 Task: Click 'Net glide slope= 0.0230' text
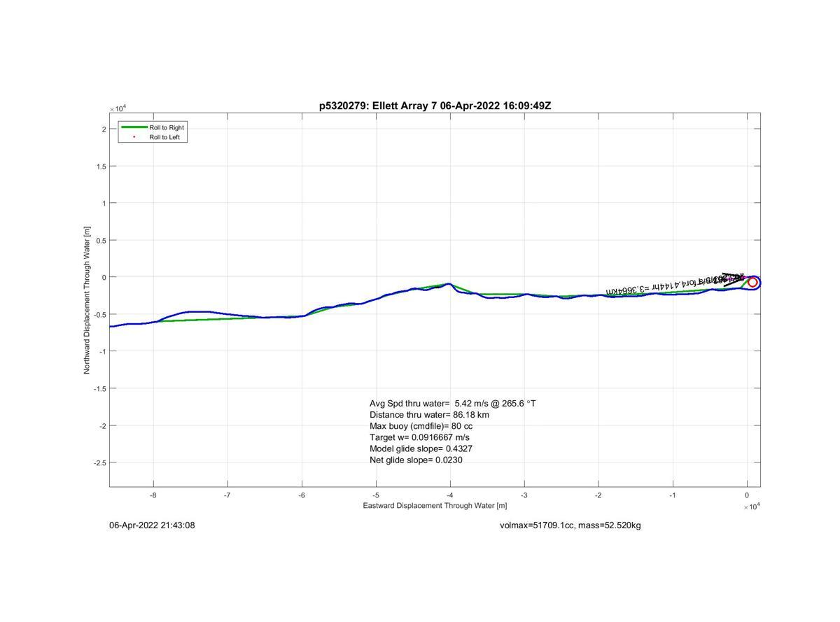tap(416, 460)
